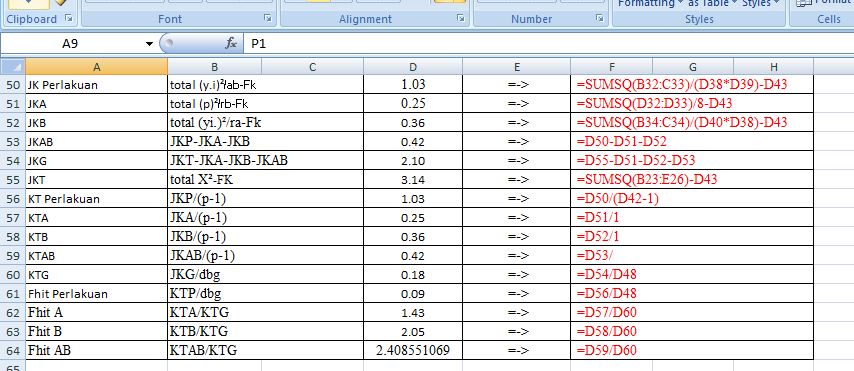
Task: Click the Select All corner triangle
Action: (13, 67)
